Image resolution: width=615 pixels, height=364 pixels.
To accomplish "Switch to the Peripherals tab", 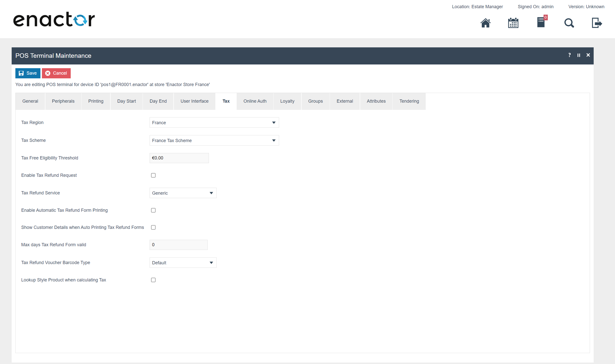I will pyautogui.click(x=63, y=101).
